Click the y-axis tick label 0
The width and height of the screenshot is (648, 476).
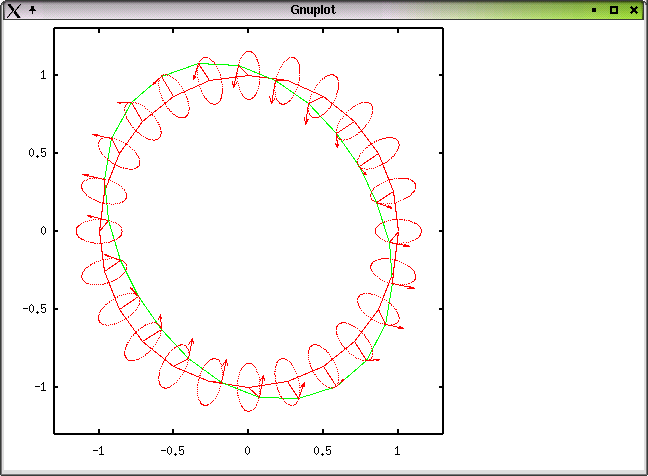(42, 231)
